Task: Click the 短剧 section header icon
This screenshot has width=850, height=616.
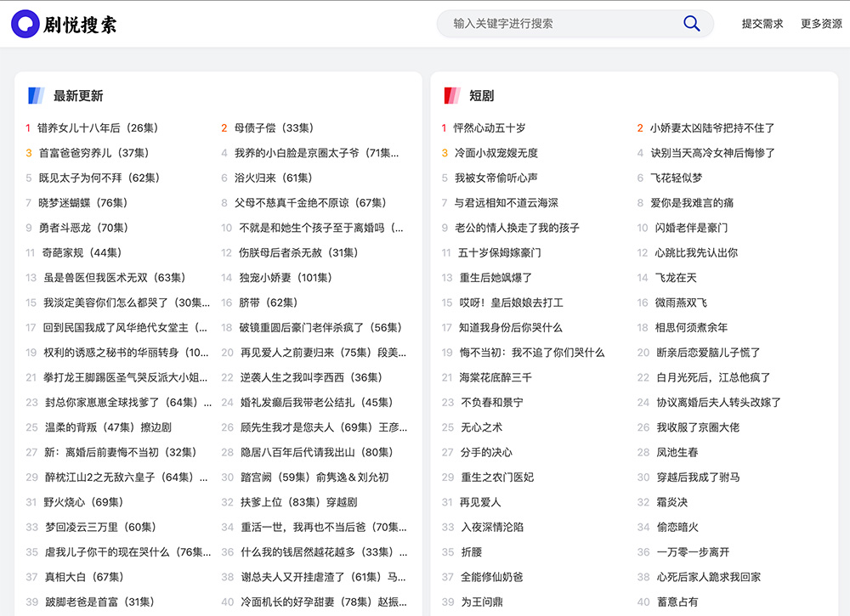Action: 451,95
